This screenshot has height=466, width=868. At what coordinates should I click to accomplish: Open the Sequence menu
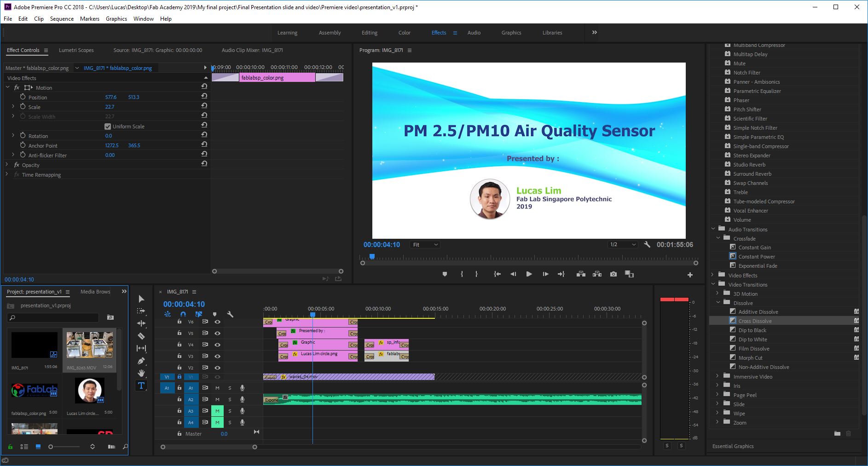(62, 19)
